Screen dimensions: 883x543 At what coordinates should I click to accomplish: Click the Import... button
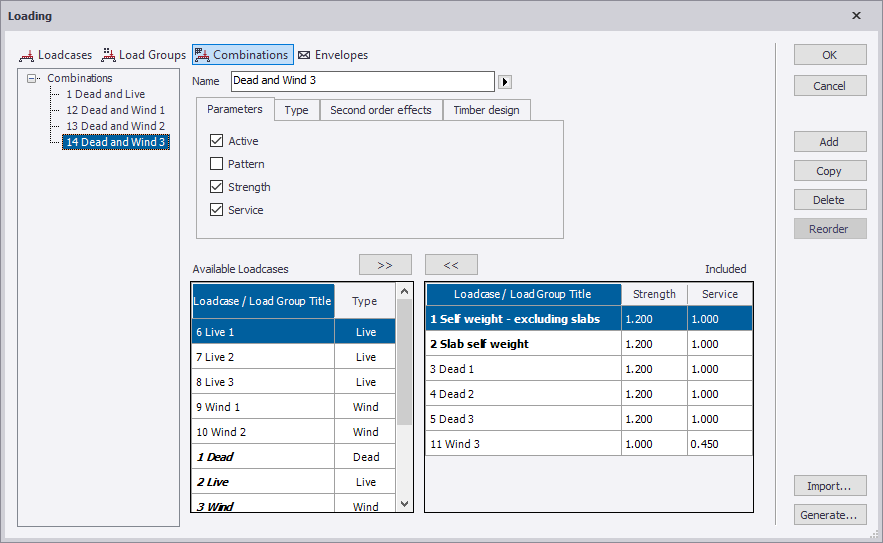(x=830, y=486)
